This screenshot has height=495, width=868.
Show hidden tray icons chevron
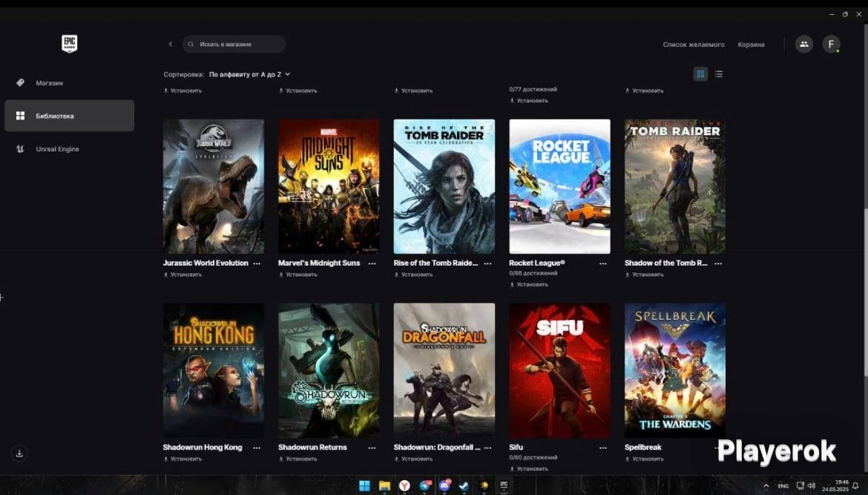[x=766, y=485]
